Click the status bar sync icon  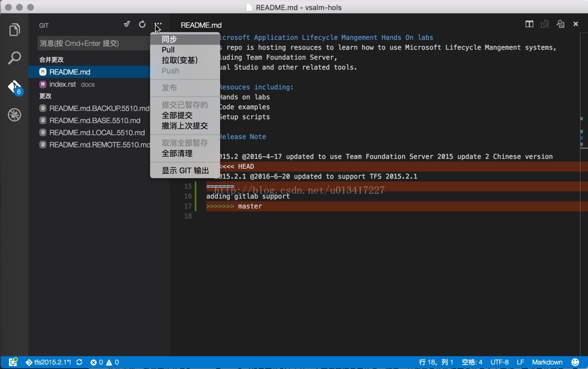coord(79,362)
